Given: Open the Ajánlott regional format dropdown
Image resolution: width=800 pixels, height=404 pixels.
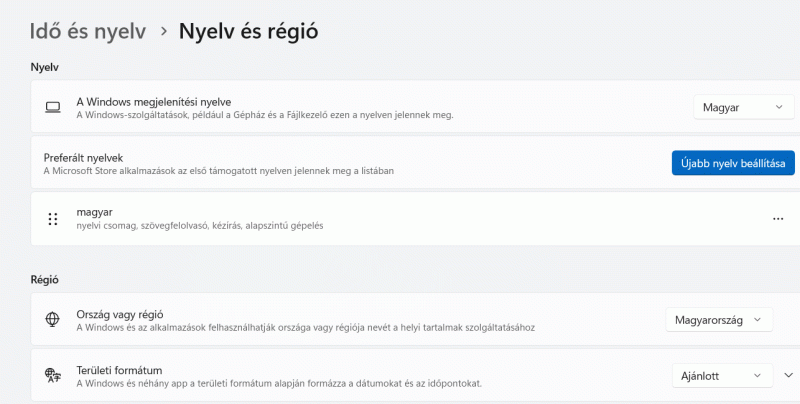Looking at the screenshot, I should 721,376.
